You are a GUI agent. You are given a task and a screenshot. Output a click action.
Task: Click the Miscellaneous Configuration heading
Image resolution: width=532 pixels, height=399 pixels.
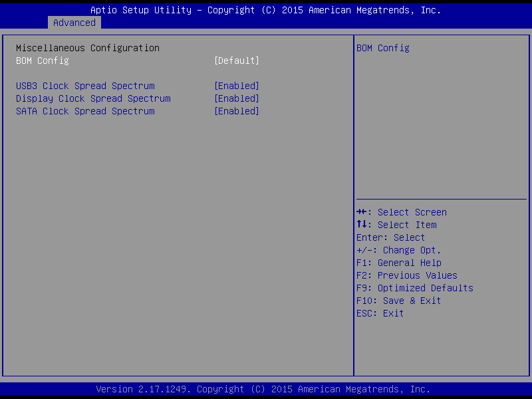point(88,48)
